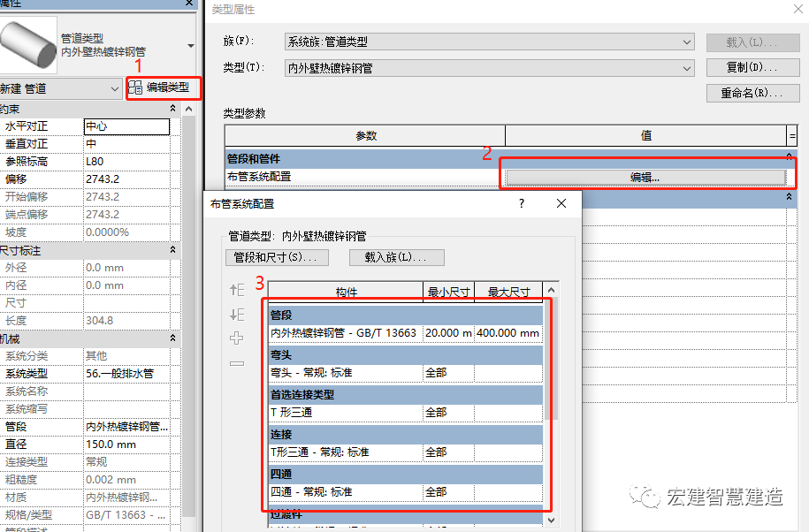Click the 最小尺寸 column header

click(448, 292)
